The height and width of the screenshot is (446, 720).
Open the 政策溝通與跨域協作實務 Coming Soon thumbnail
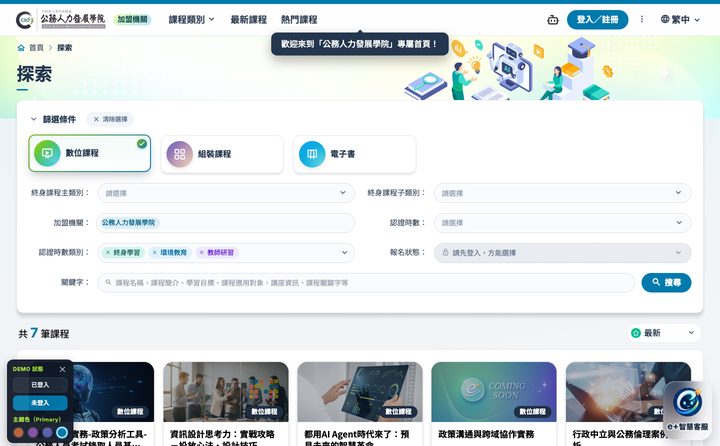point(494,392)
